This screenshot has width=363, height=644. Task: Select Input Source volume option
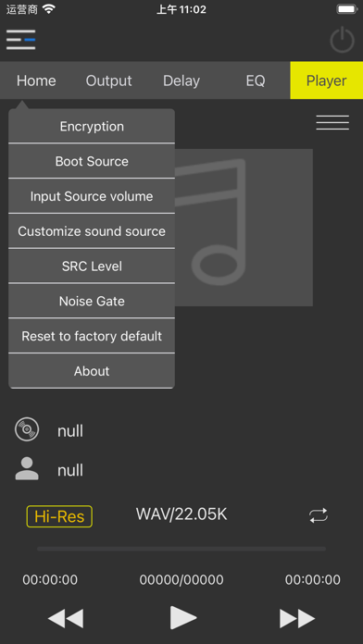point(92,196)
